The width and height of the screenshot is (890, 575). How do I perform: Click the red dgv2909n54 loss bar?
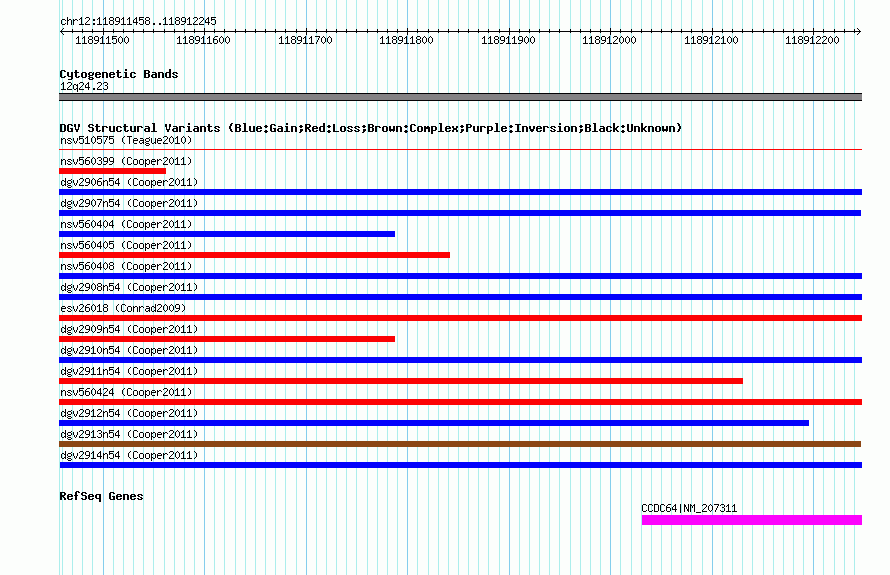coord(227,339)
